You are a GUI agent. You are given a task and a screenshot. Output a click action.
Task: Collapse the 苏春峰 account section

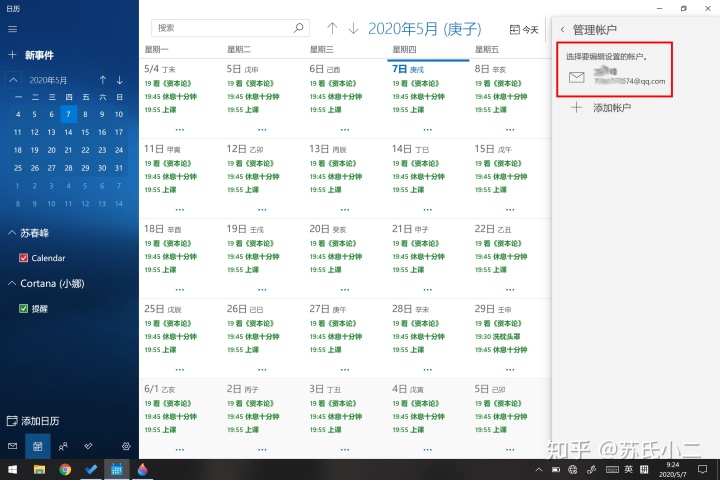point(12,233)
